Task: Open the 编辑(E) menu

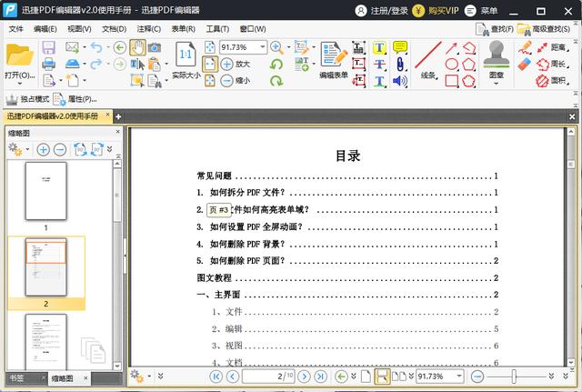Action: tap(45, 29)
